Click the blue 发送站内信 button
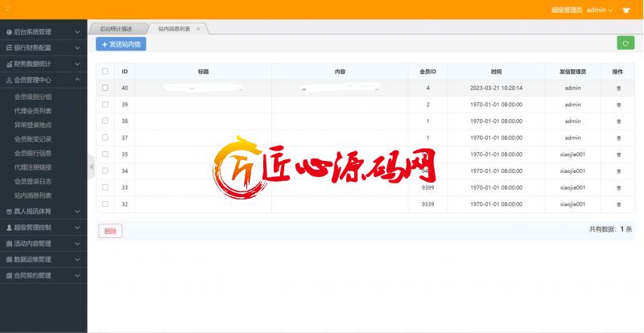 [x=122, y=44]
